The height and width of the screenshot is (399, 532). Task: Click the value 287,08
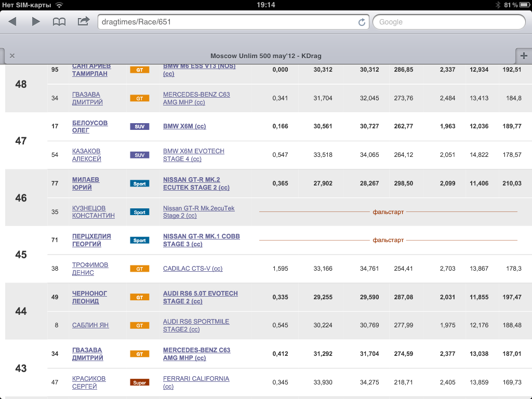[x=403, y=297]
